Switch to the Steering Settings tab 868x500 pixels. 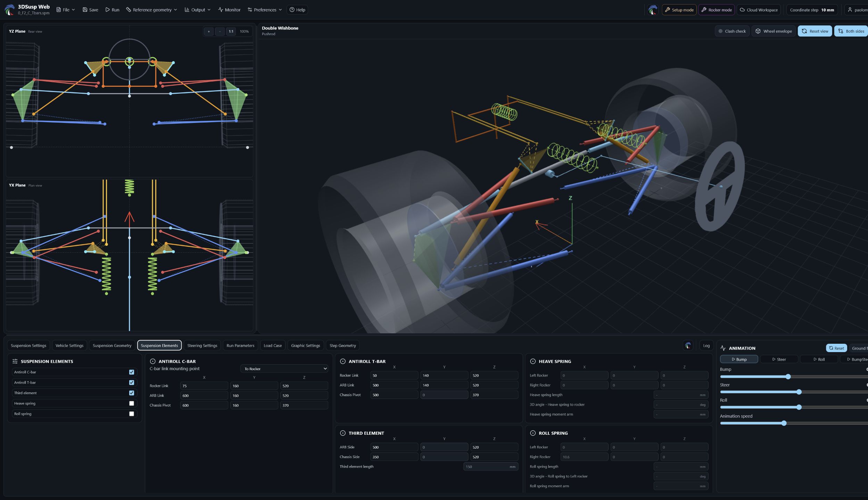(202, 345)
